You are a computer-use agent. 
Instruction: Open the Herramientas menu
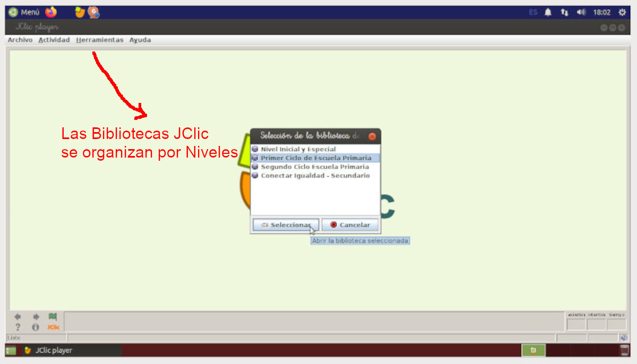[99, 39]
